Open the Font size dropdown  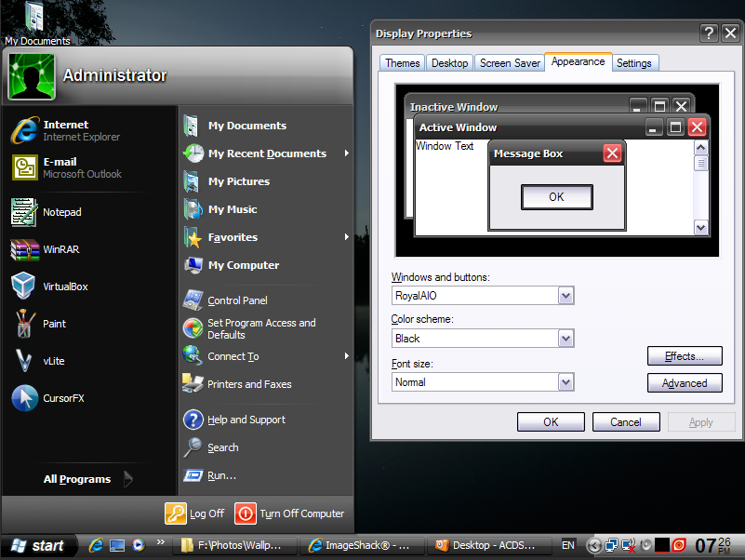565,381
